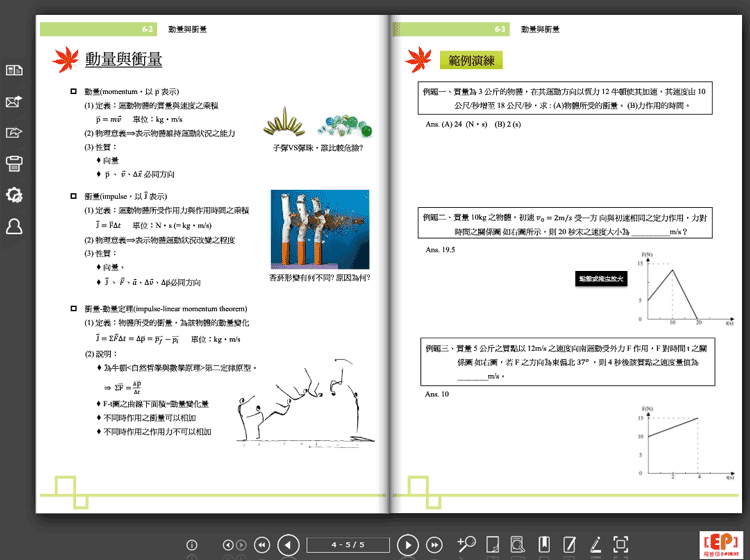Click the 例題二 problem box
Image resolution: width=750 pixels, height=560 pixels.
565,223
